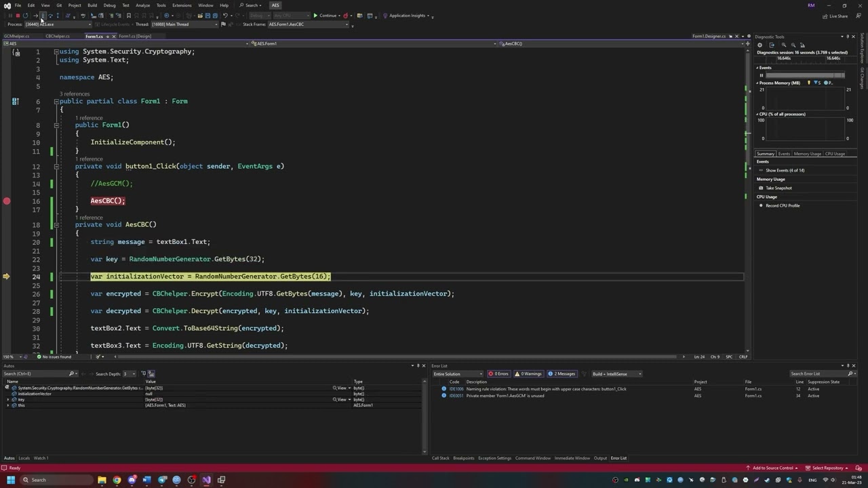This screenshot has width=868, height=488.
Task: Expand the Stack Frame dropdown AES.Form1.AesCBC
Action: (x=308, y=24)
